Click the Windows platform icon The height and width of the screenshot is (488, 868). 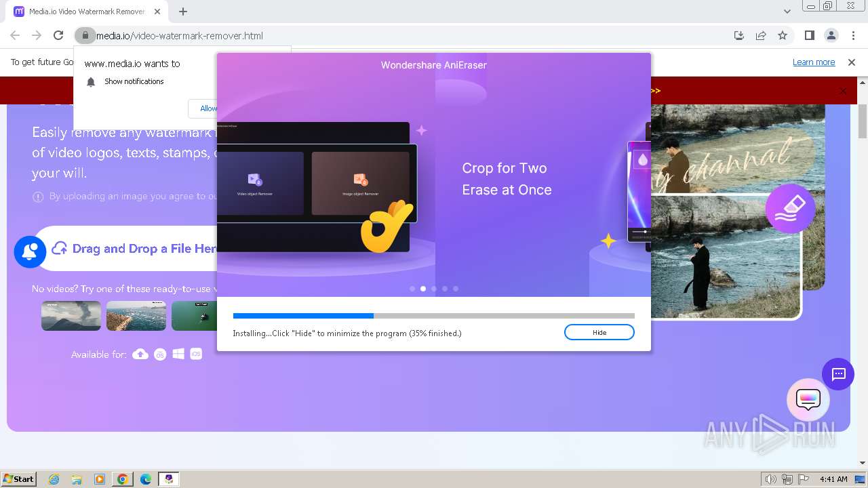178,354
